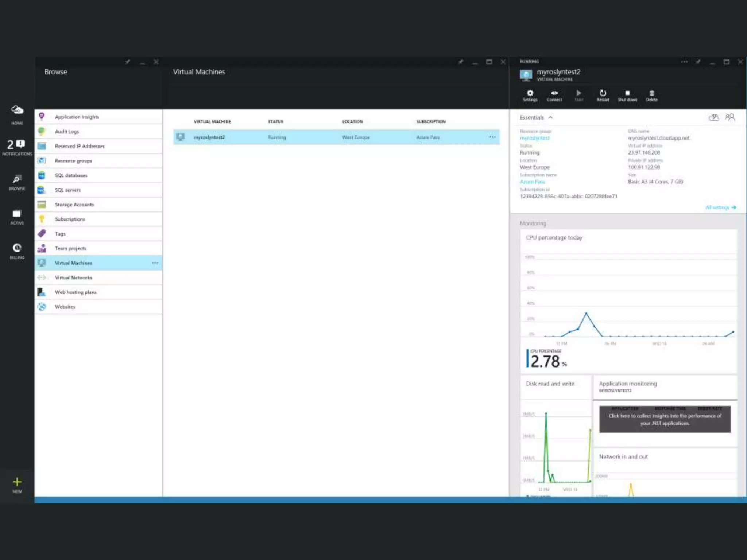Open Virtual Networks

98,277
